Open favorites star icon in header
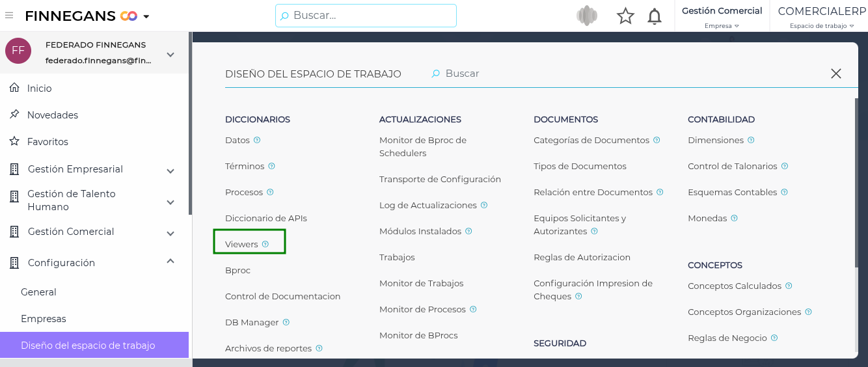The height and width of the screenshot is (367, 868). 625,16
